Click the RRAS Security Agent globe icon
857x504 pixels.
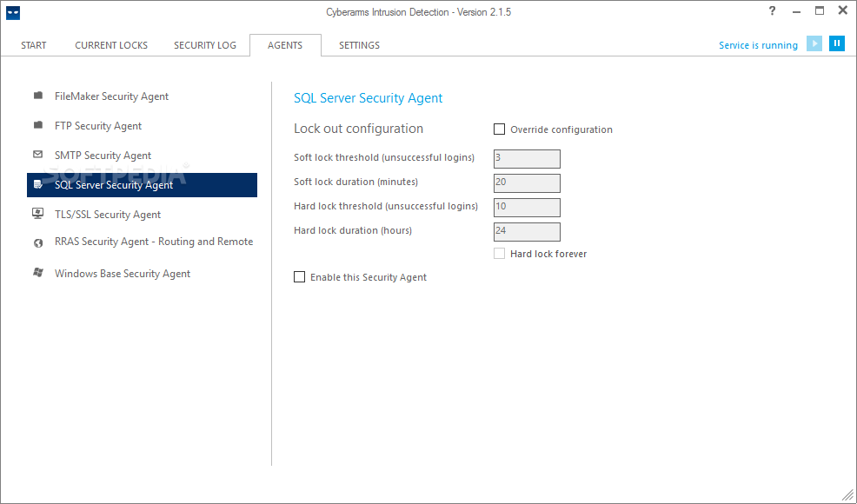pos(37,243)
